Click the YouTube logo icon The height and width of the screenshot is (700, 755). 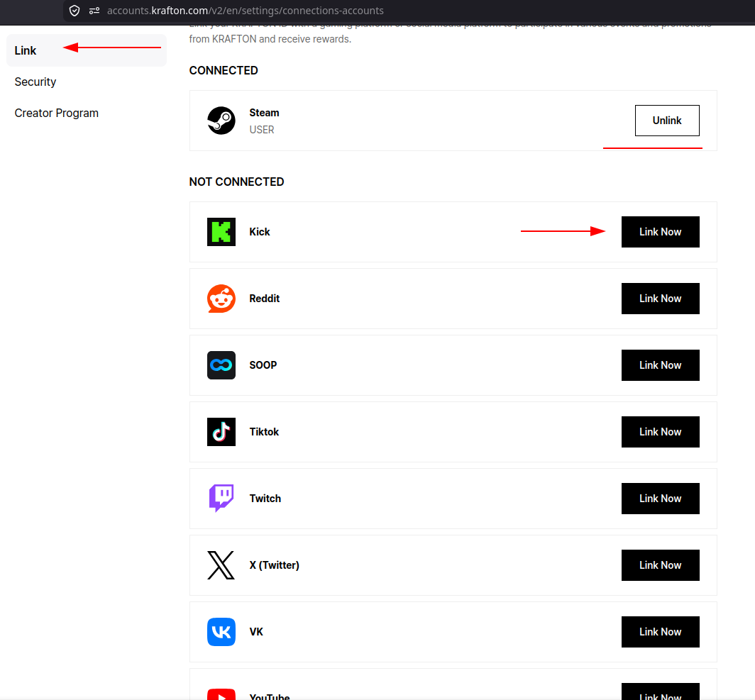pyautogui.click(x=221, y=694)
